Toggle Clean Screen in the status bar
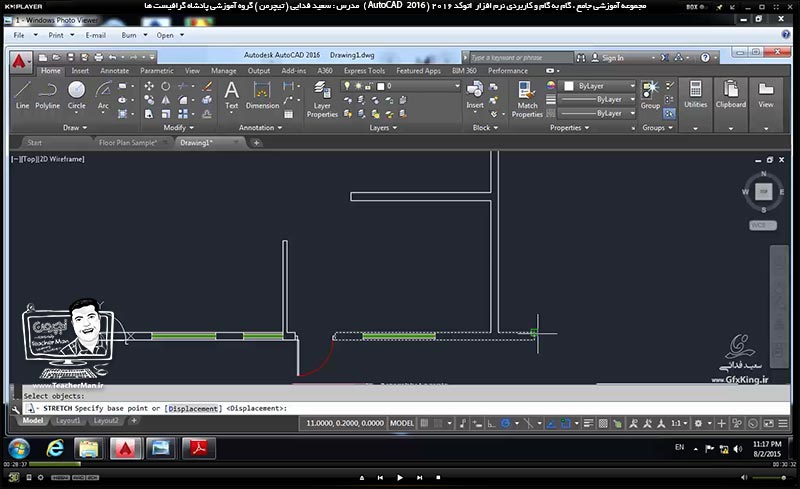This screenshot has height=489, width=800. [768, 423]
